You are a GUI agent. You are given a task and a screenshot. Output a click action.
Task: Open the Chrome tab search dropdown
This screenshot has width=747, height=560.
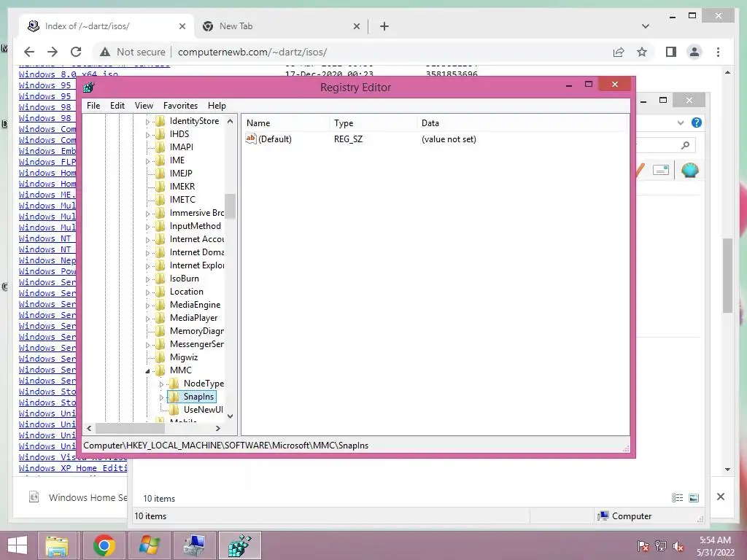click(646, 26)
